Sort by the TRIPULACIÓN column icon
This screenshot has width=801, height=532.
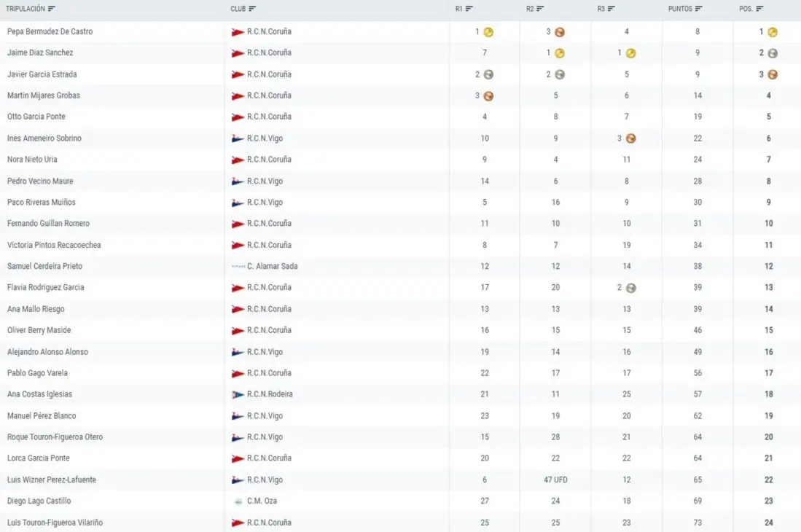(x=51, y=9)
